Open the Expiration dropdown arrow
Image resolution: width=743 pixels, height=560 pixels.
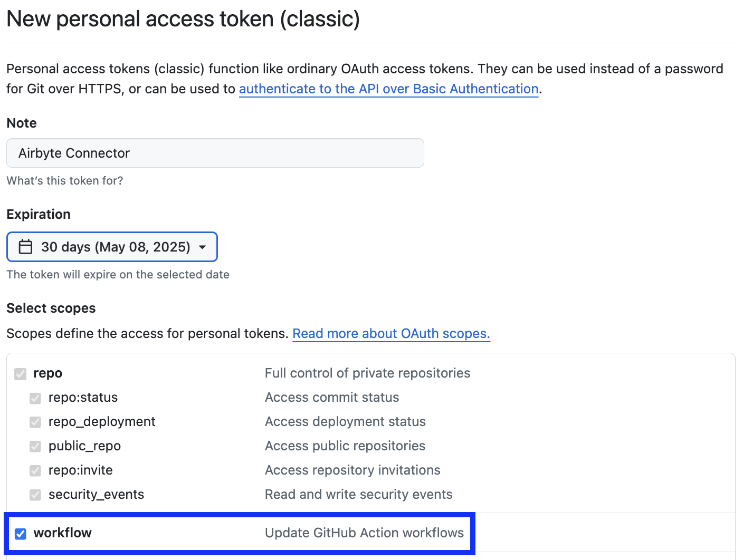(203, 247)
